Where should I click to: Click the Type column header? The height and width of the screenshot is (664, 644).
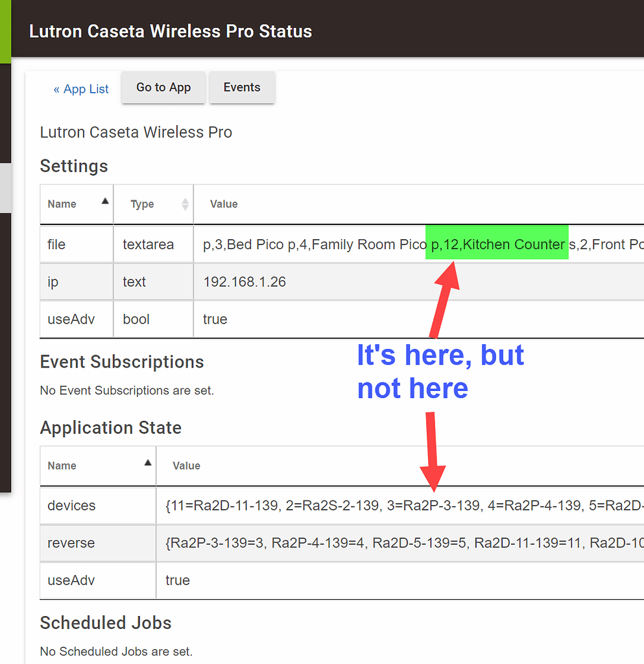click(x=142, y=204)
